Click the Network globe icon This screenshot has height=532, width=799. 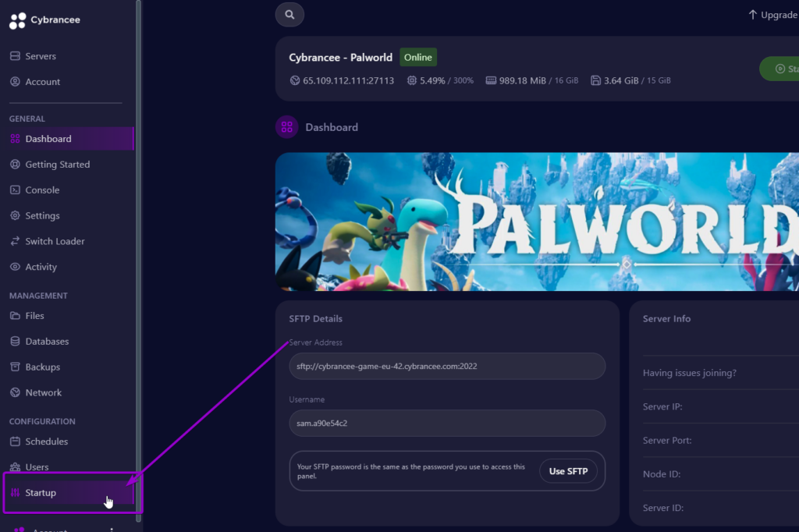[15, 392]
